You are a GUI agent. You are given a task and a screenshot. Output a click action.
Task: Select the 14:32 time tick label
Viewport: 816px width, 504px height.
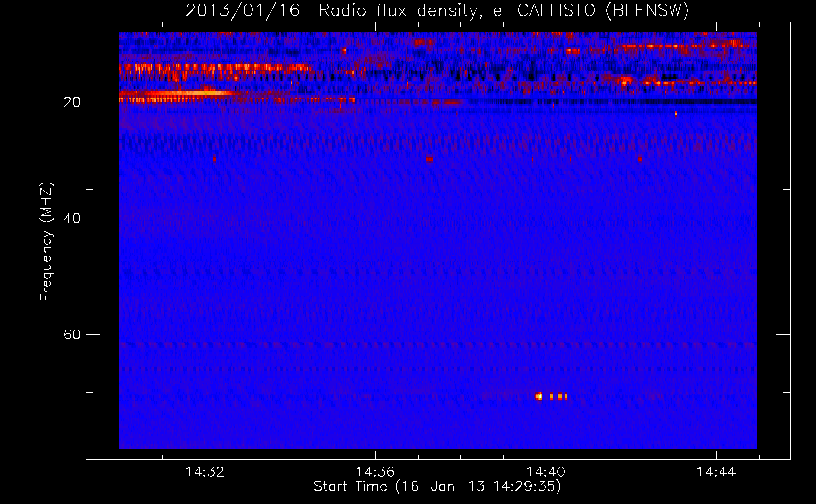point(205,472)
